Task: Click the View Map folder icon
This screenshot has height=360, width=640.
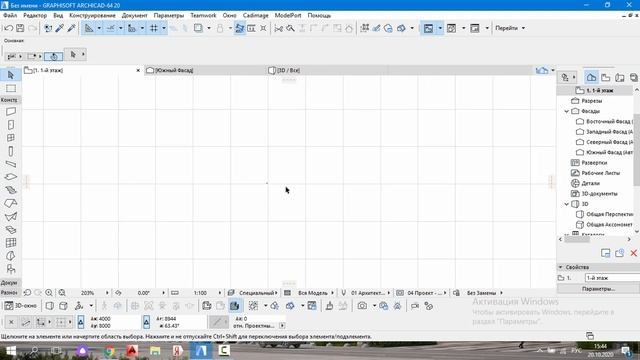Action: coord(606,78)
